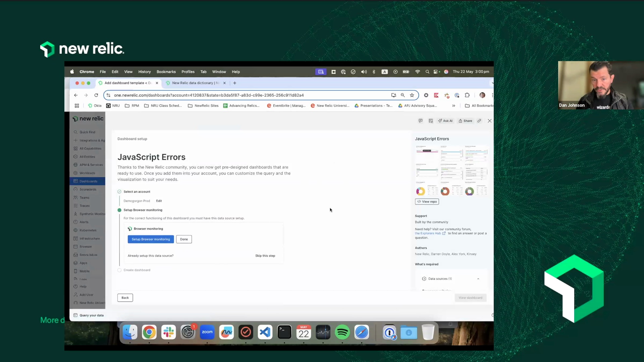Click the Share upload icon
This screenshot has width=644, height=362.
point(461,121)
